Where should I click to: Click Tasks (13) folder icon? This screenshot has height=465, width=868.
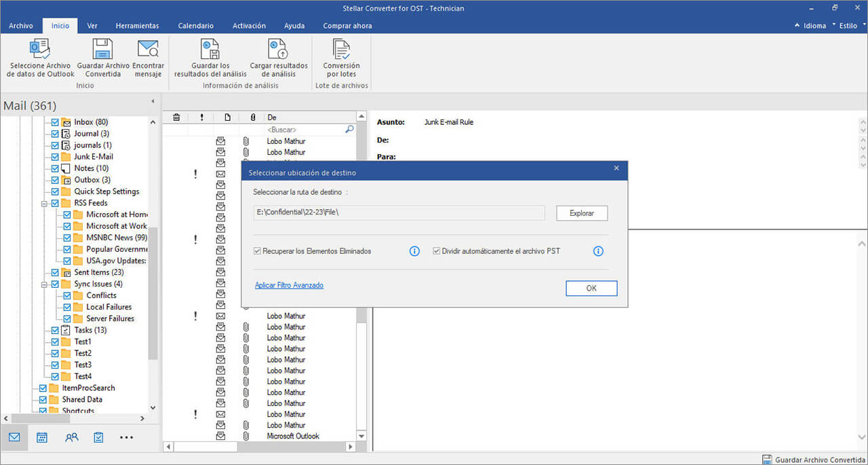[66, 330]
